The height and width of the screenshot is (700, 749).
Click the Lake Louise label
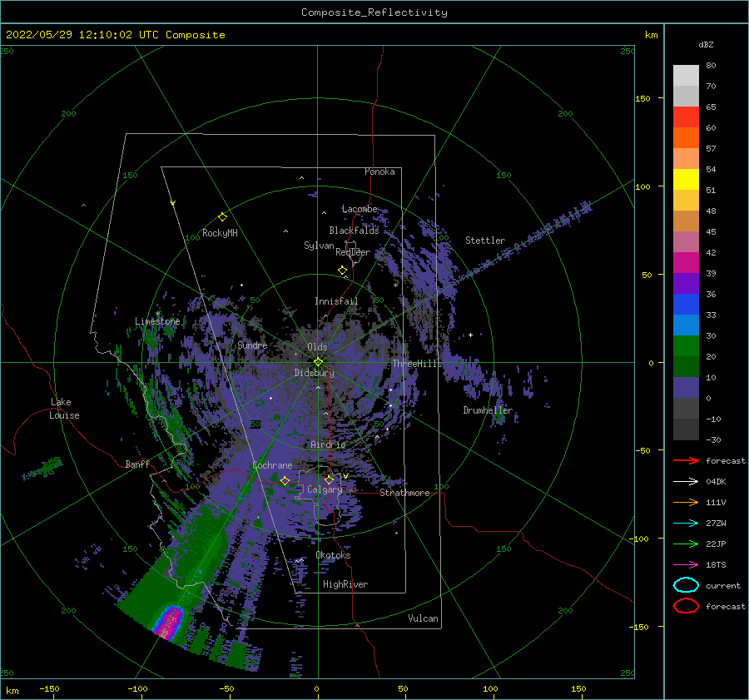(x=64, y=409)
